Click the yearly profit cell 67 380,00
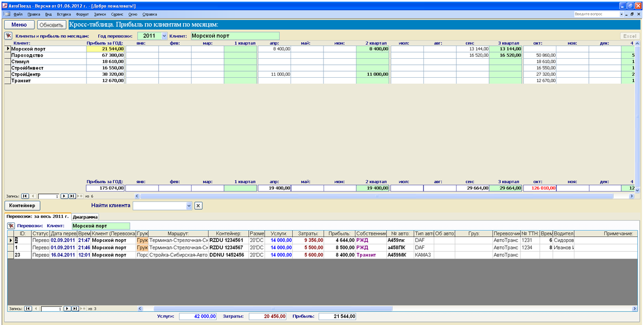The width and height of the screenshot is (644, 325). pos(106,55)
